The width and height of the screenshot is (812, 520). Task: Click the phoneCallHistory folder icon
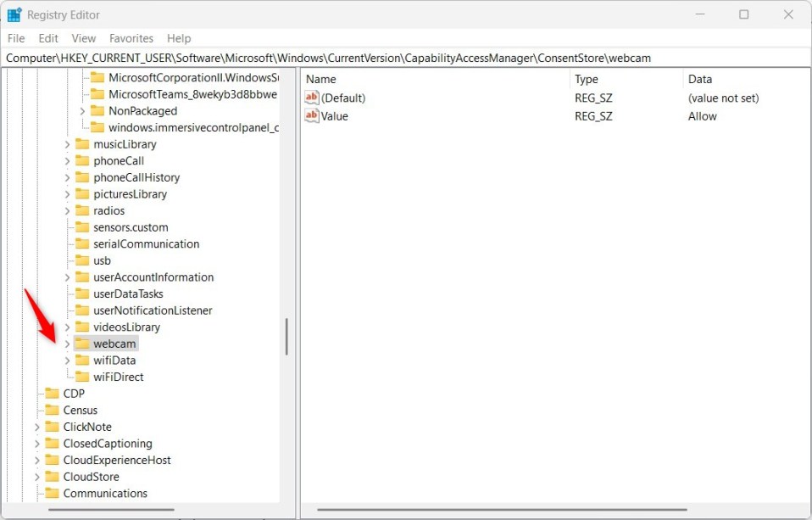click(x=82, y=177)
